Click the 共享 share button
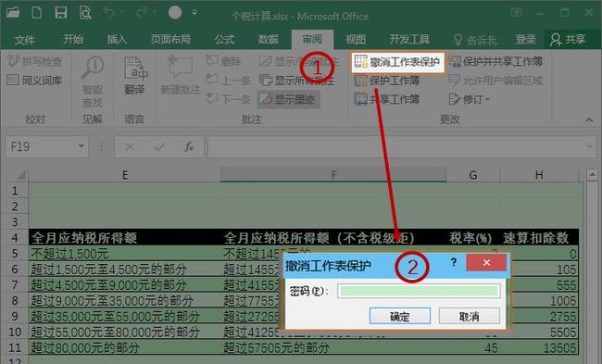 point(568,39)
